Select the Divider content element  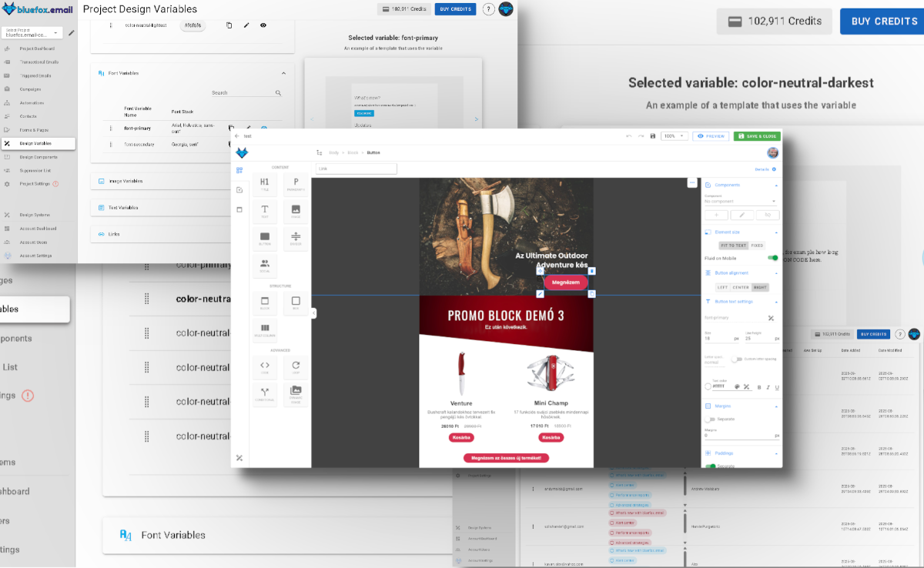tap(296, 238)
